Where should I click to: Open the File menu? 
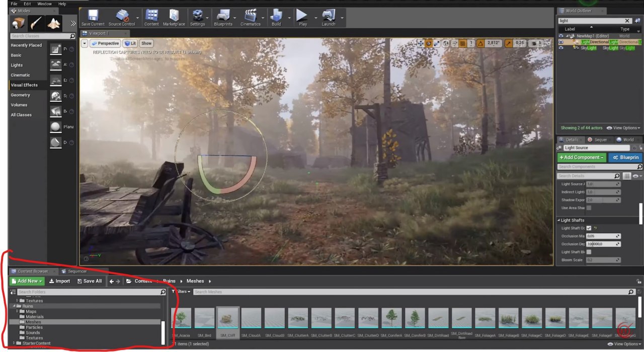[x=14, y=4]
